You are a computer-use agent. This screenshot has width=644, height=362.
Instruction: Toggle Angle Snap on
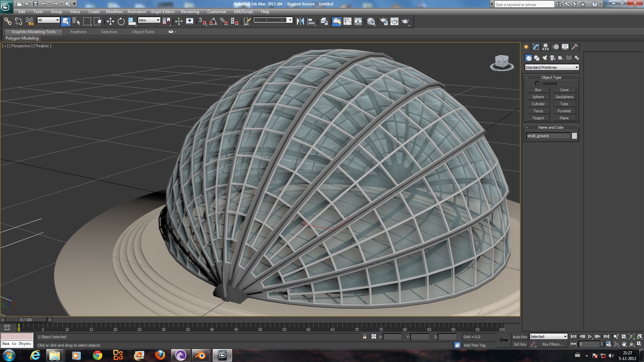[212, 21]
